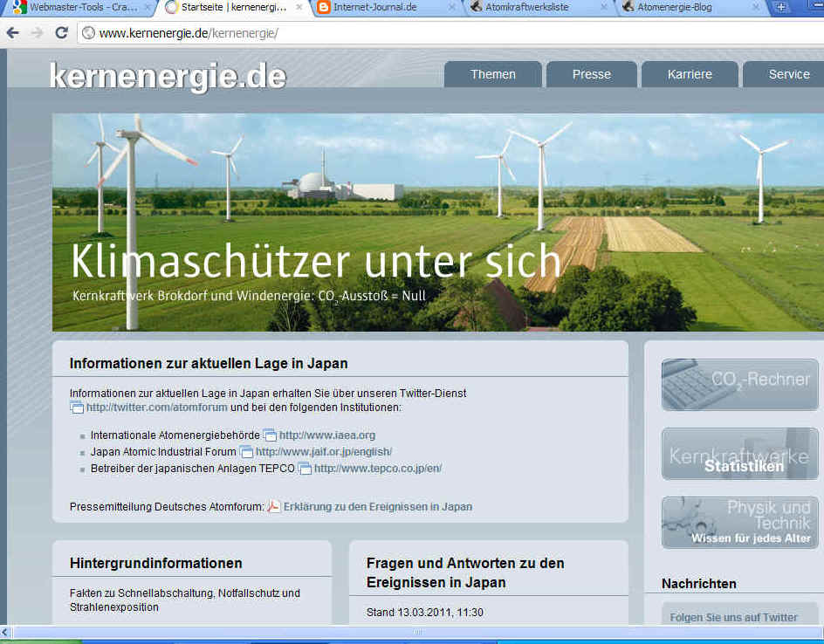Open the Karriere navigation menu
Image resolution: width=824 pixels, height=644 pixels.
[690, 74]
